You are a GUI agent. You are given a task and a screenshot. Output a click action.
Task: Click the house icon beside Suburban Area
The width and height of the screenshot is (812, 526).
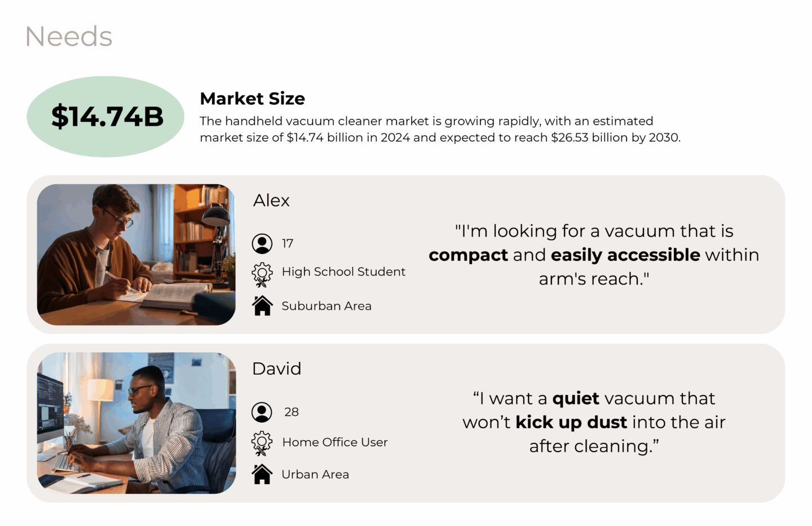click(262, 305)
